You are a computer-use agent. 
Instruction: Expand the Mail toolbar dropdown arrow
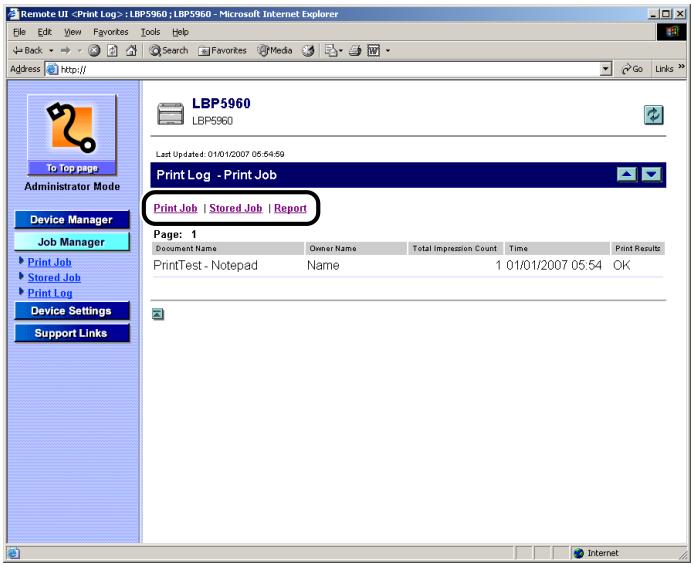click(340, 51)
